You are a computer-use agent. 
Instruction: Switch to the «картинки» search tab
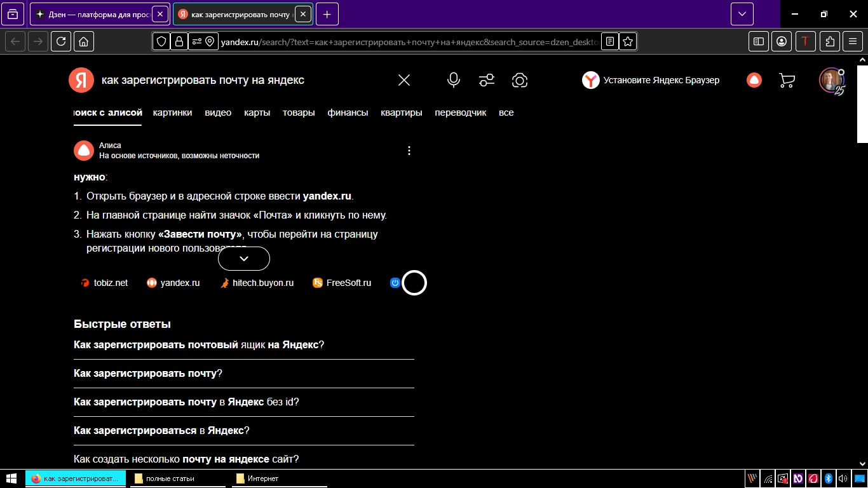point(172,112)
